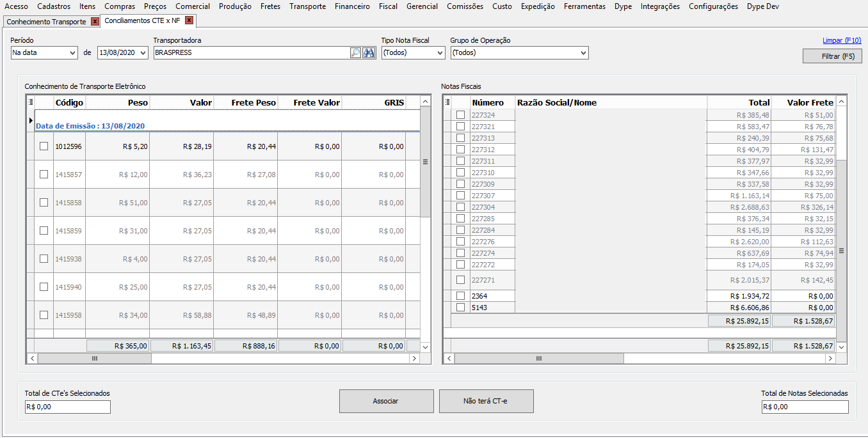Open the Expedição menu
This screenshot has width=868, height=438.
click(x=538, y=6)
